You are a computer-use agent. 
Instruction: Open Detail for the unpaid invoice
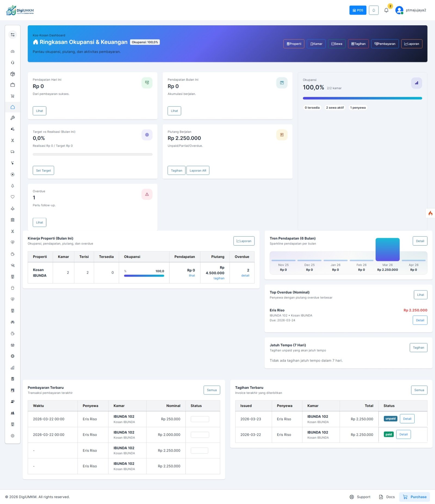(407, 419)
